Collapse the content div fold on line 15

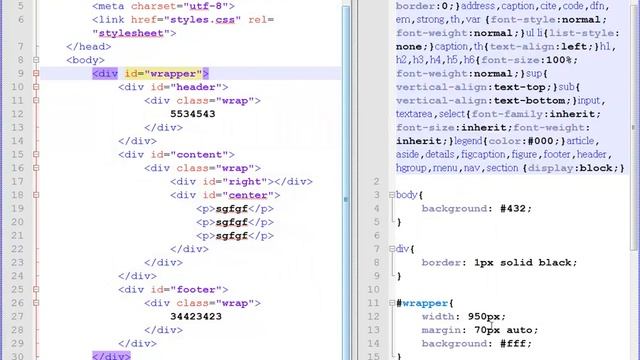click(36, 155)
